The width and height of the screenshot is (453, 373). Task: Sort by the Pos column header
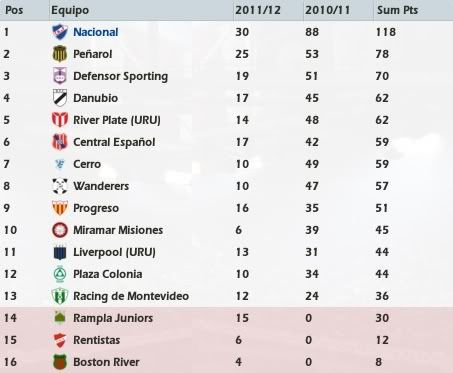[x=14, y=10]
